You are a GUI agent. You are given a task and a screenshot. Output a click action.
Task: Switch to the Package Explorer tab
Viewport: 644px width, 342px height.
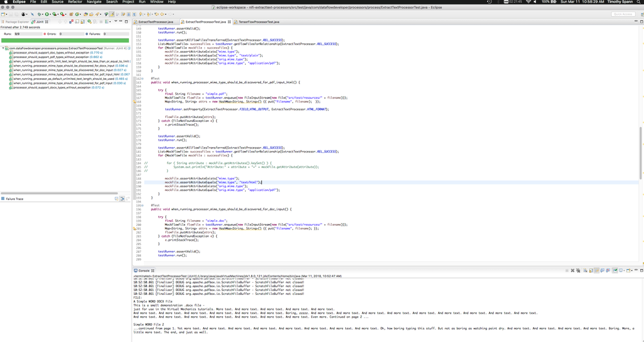pyautogui.click(x=16, y=22)
